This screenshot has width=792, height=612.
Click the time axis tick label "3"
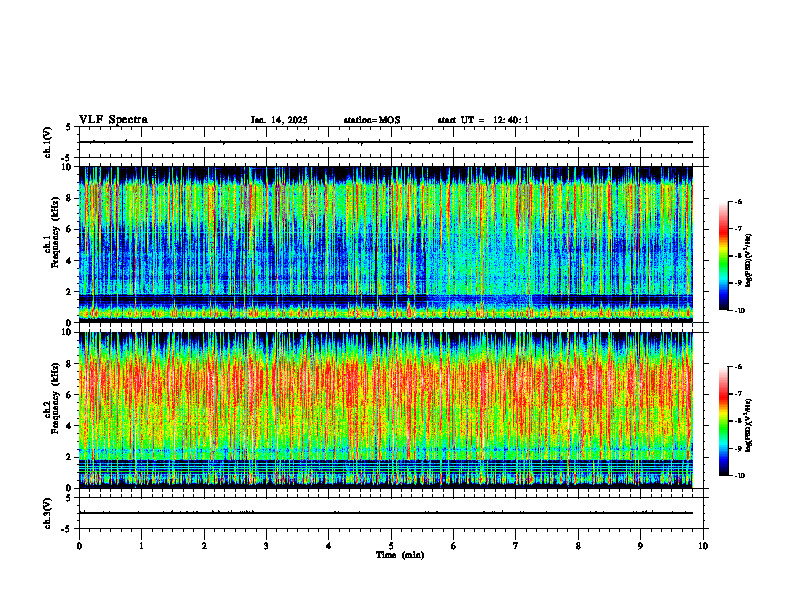click(x=266, y=546)
